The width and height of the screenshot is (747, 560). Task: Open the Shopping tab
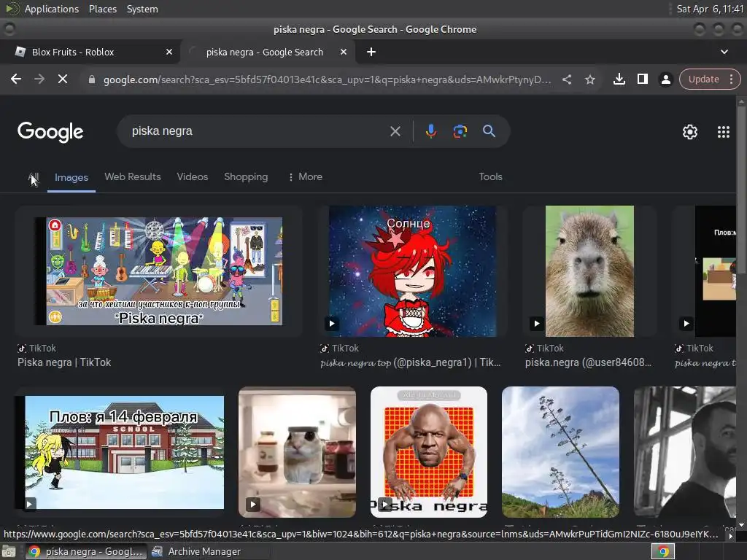click(246, 176)
